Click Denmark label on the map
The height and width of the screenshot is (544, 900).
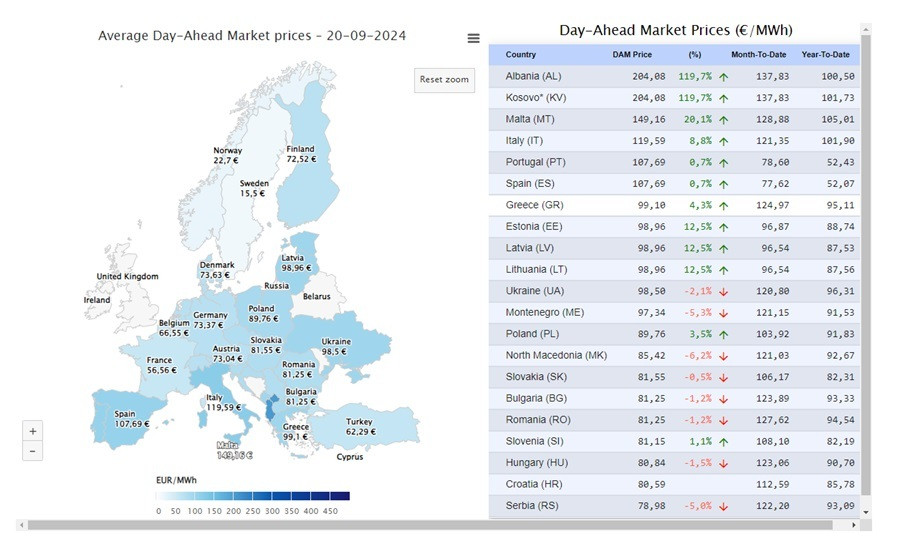click(216, 270)
